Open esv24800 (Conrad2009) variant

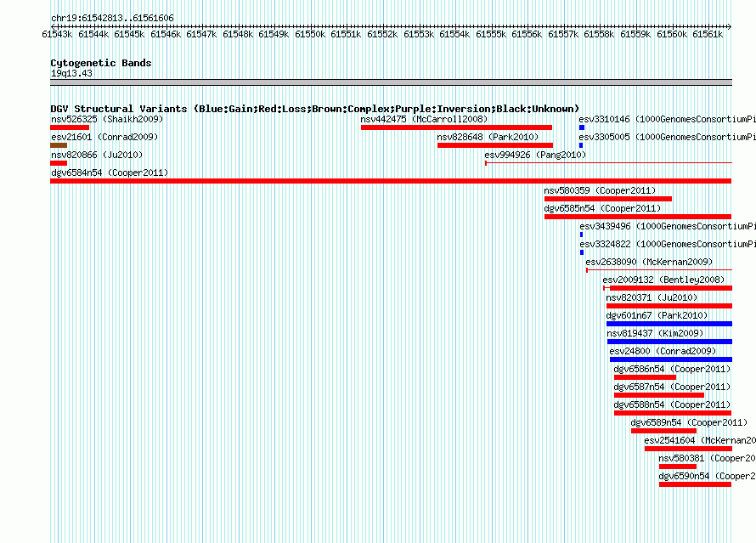click(x=663, y=351)
